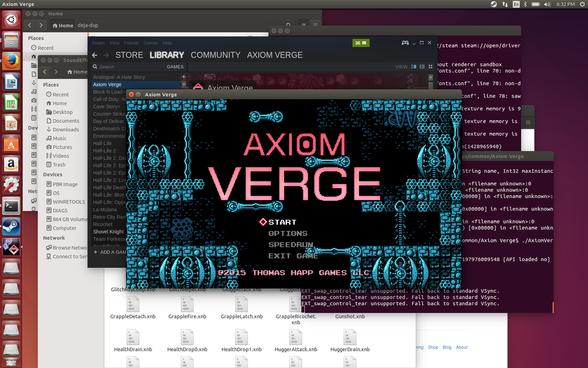The image size is (588, 368).
Task: Go to the Steam STORE tab
Action: tap(129, 55)
